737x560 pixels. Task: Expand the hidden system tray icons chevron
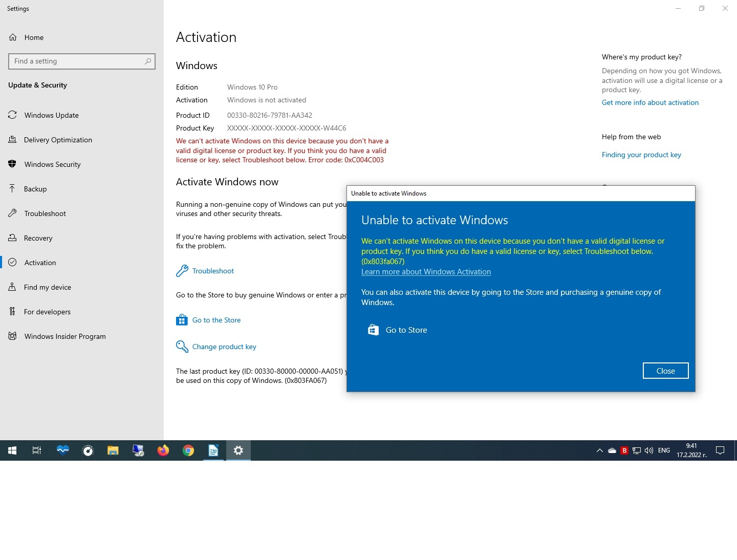coord(599,450)
